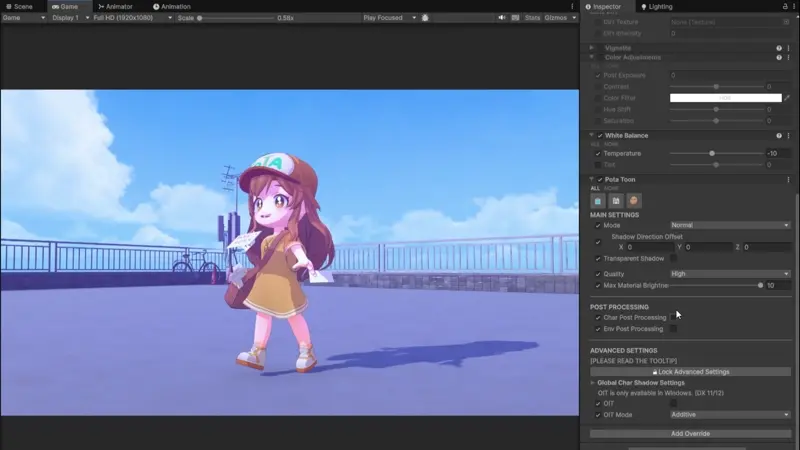Collapse the Color Adjustments section
800x450 pixels.
[592, 58]
